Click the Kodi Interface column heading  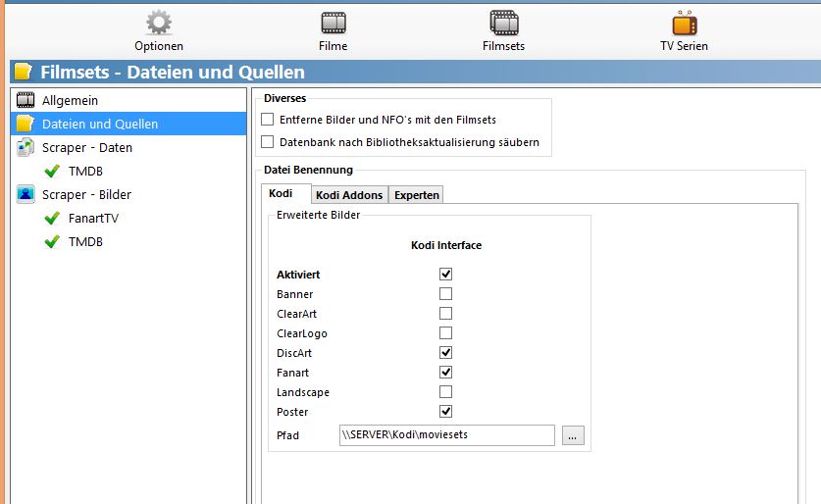[x=446, y=245]
